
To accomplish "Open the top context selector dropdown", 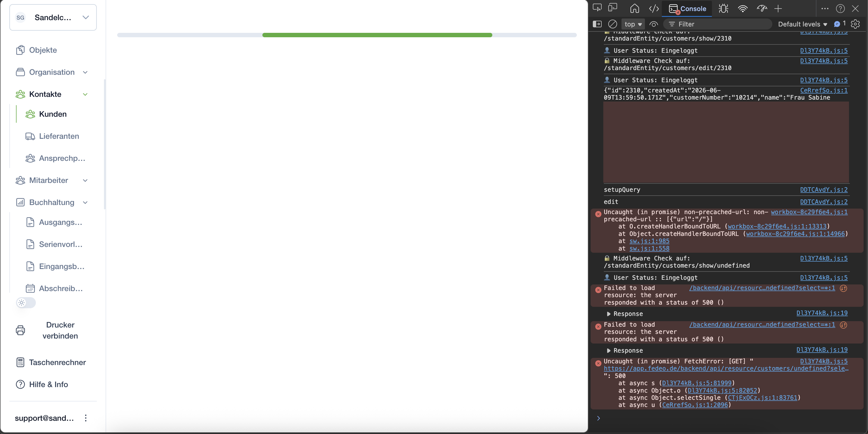I will pyautogui.click(x=633, y=24).
